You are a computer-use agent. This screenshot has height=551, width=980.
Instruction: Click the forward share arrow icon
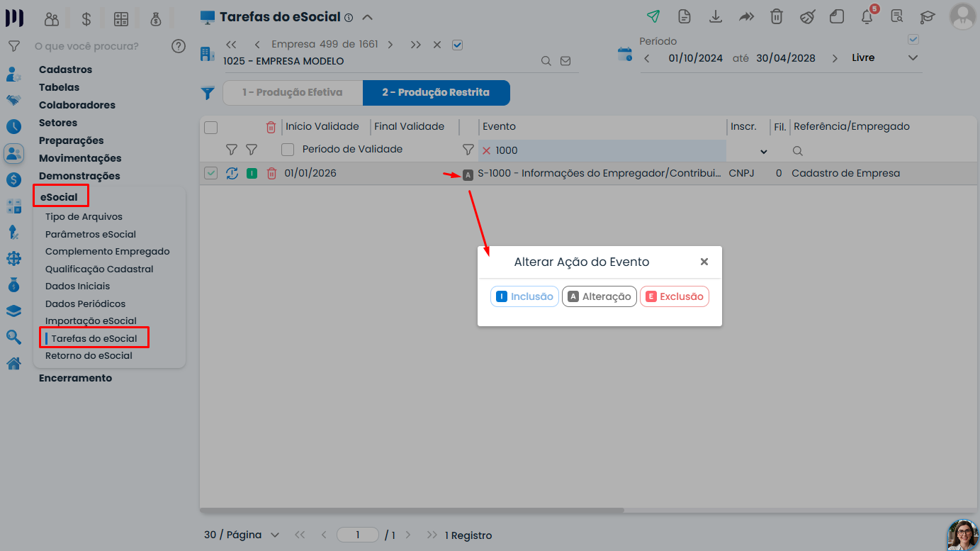[x=746, y=17]
